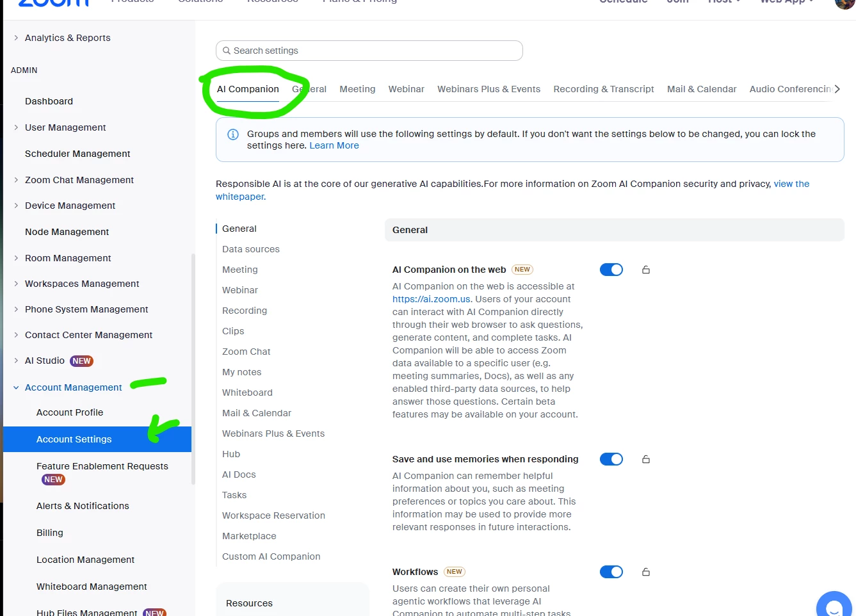Expand Phone System Management section
The height and width of the screenshot is (616, 856).
pos(16,309)
